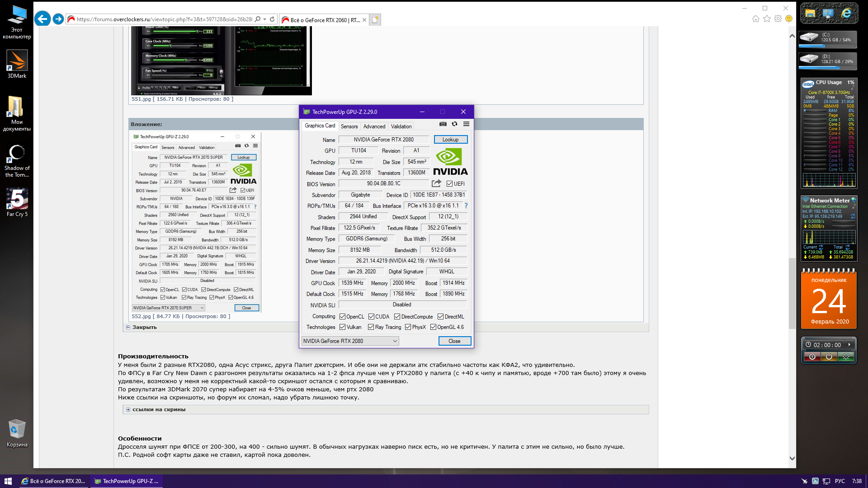Viewport: 868px width, 488px height.
Task: Click the BIOS share/export arrow icon
Action: pyautogui.click(x=436, y=183)
